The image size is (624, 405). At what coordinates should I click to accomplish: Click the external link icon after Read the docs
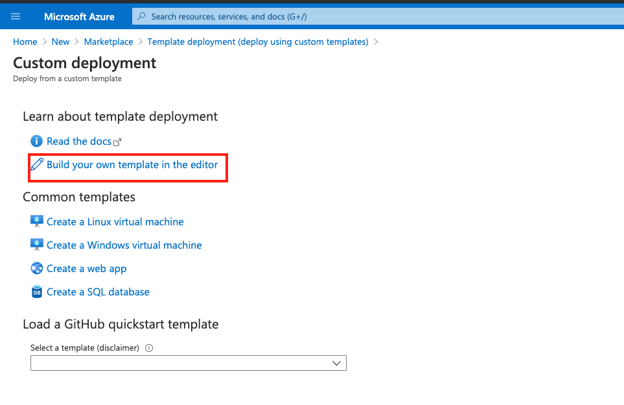click(x=117, y=142)
